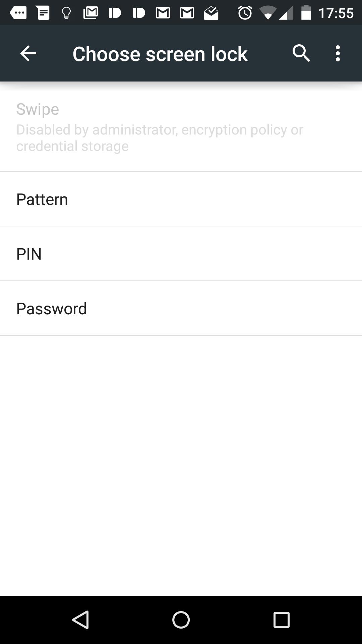
Task: Tap the alarm clock status icon
Action: coord(245,13)
